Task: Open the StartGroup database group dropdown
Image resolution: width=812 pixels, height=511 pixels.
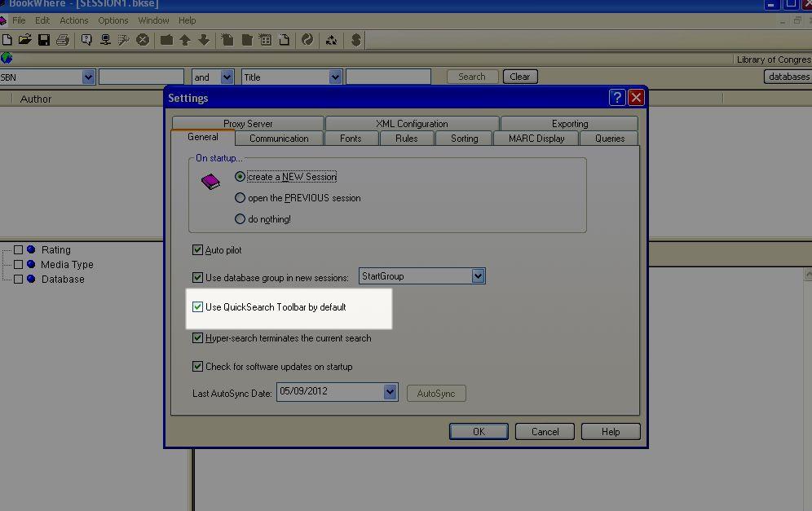Action: (478, 276)
